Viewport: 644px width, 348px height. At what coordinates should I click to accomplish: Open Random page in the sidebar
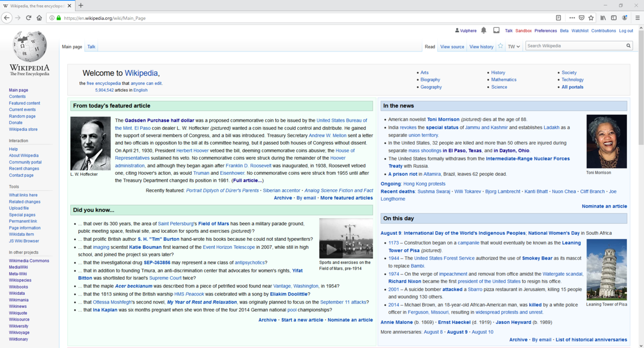[22, 116]
